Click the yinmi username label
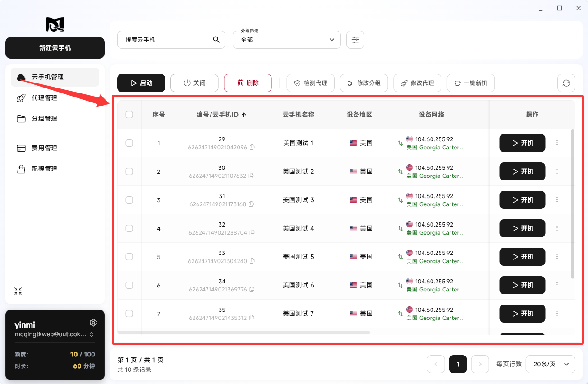This screenshot has width=588, height=384. [x=25, y=325]
